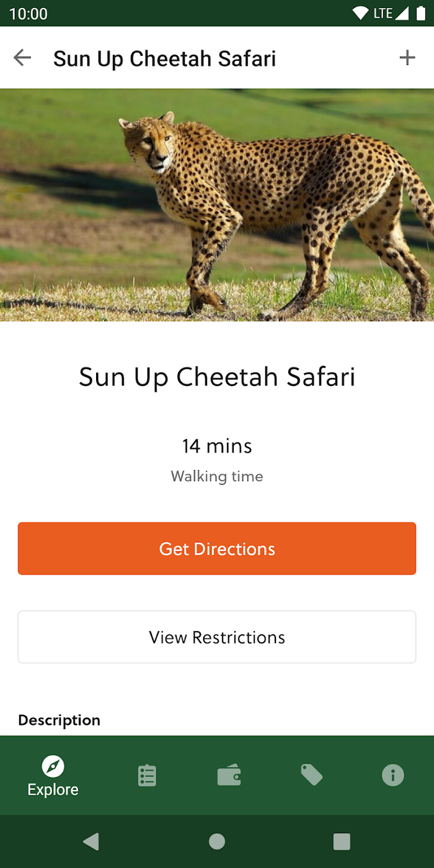This screenshot has height=868, width=434.
Task: Tap the Get Directions button
Action: (217, 549)
